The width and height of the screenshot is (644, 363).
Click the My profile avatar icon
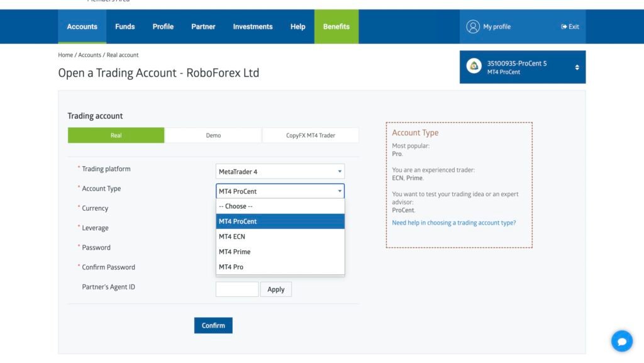473,26
